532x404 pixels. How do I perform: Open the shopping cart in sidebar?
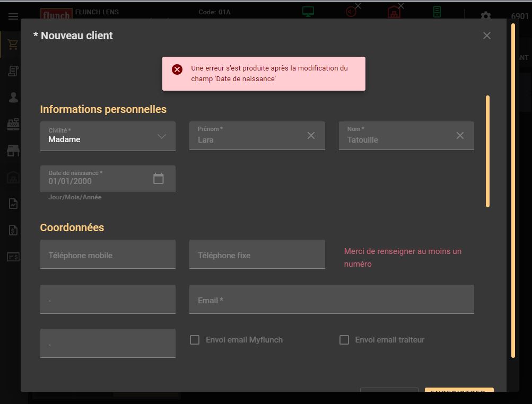pyautogui.click(x=13, y=45)
